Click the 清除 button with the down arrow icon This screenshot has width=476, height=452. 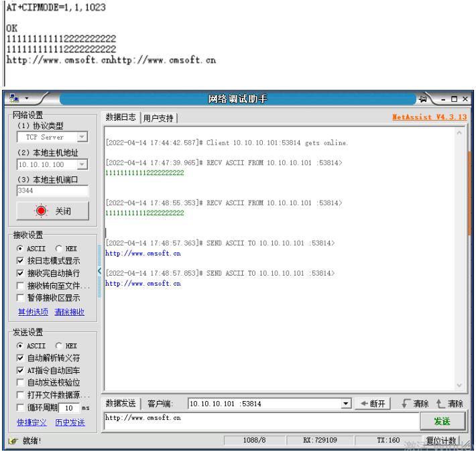[415, 404]
